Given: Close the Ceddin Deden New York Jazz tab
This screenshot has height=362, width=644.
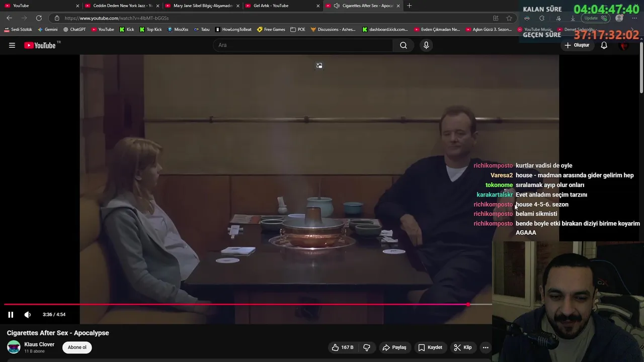Looking at the screenshot, I should point(157,6).
